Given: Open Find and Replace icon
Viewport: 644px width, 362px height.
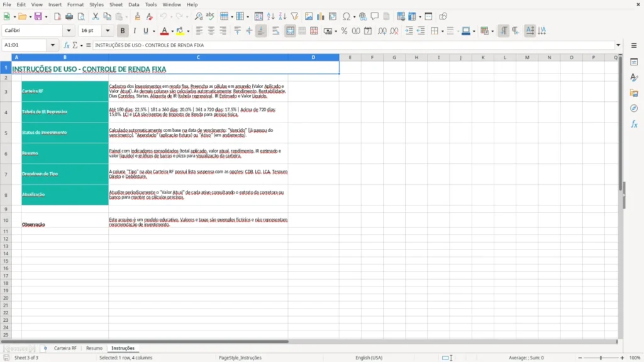Looking at the screenshot, I should pyautogui.click(x=198, y=16).
